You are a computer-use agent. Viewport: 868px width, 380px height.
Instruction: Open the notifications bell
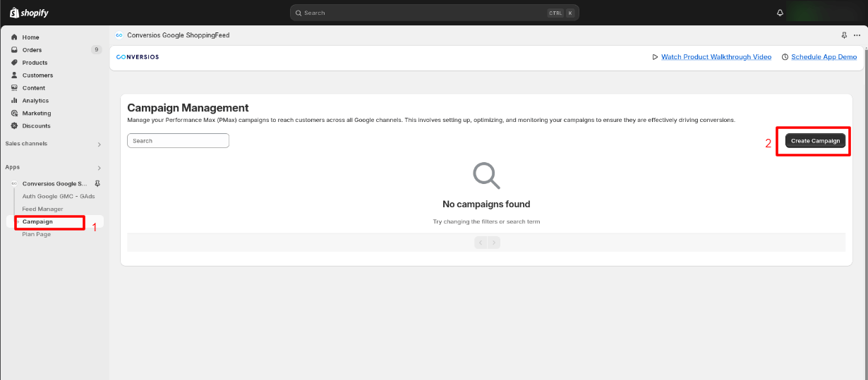[780, 13]
